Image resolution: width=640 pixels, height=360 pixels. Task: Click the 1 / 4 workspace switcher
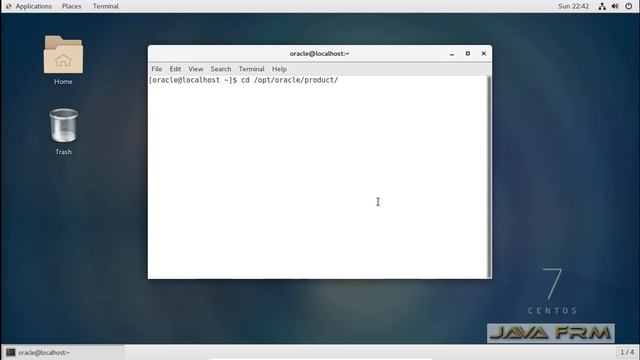click(627, 352)
